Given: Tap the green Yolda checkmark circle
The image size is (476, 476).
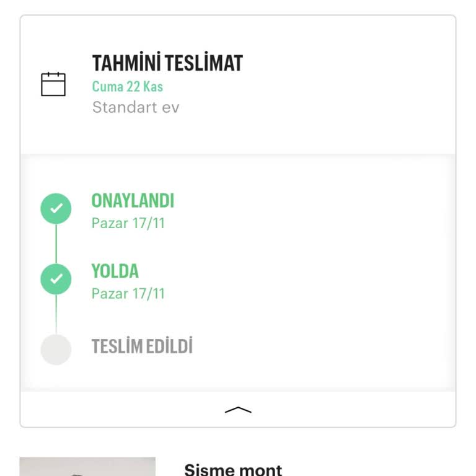Looking at the screenshot, I should click(56, 279).
